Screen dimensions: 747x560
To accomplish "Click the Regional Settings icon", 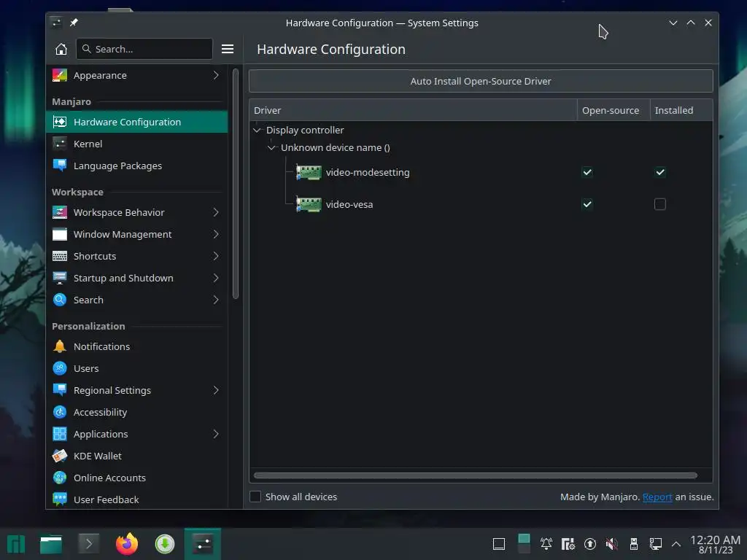I will 60,391.
